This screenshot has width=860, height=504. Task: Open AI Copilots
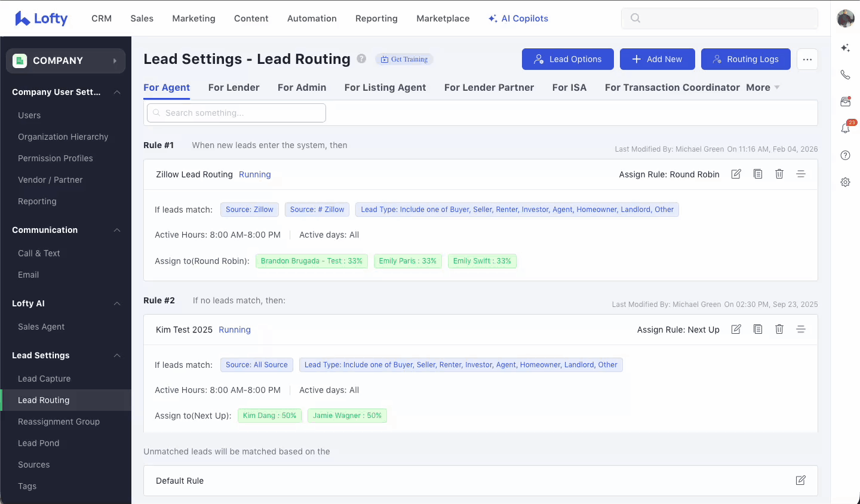point(518,19)
